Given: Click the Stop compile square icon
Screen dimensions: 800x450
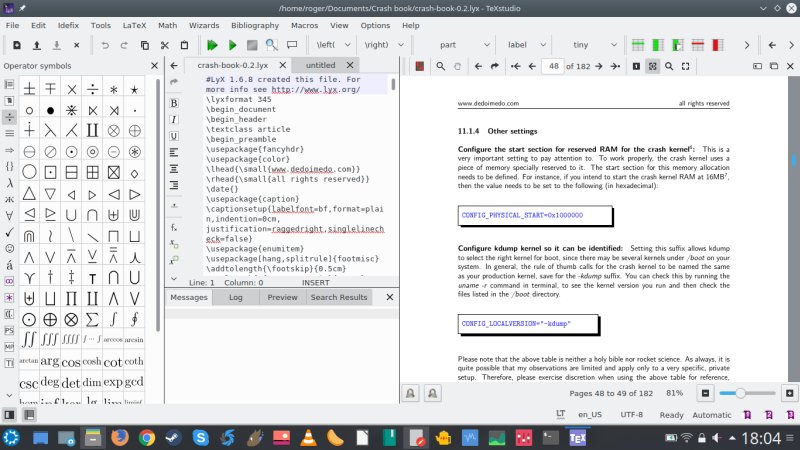Looking at the screenshot, I should [253, 45].
